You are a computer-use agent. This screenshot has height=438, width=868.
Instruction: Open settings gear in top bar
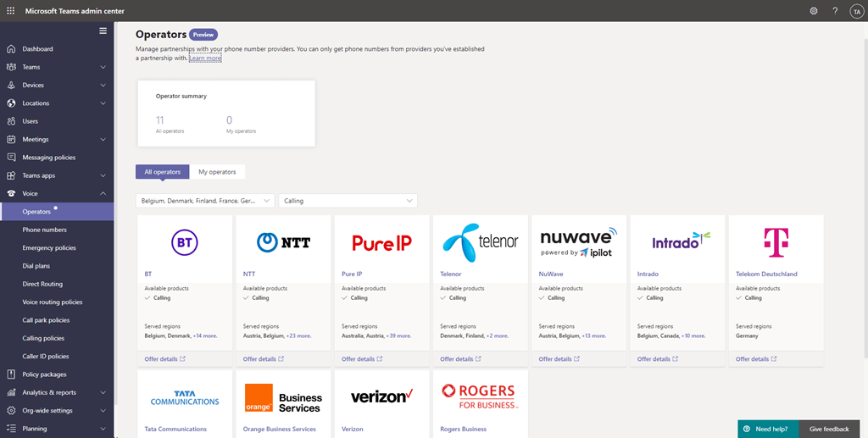pyautogui.click(x=813, y=10)
